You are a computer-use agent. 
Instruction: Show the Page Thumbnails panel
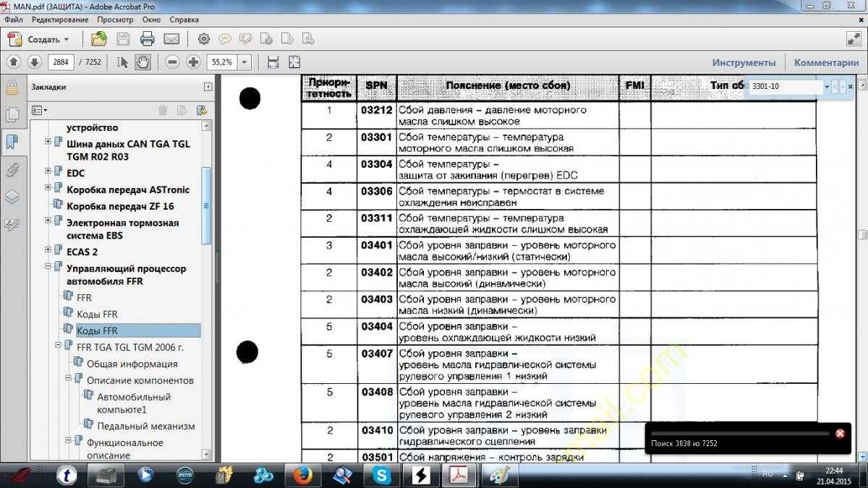click(12, 115)
